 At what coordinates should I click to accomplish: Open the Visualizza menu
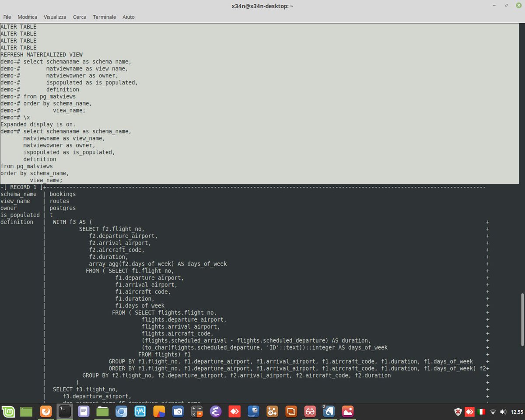55,17
